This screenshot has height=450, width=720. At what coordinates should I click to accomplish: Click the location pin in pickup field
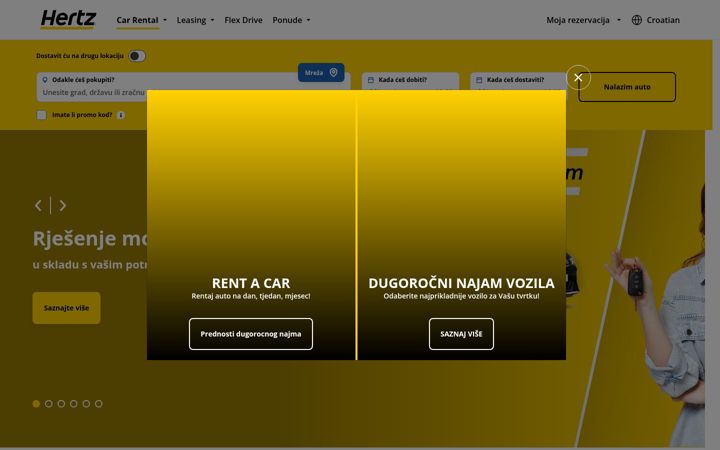(45, 80)
